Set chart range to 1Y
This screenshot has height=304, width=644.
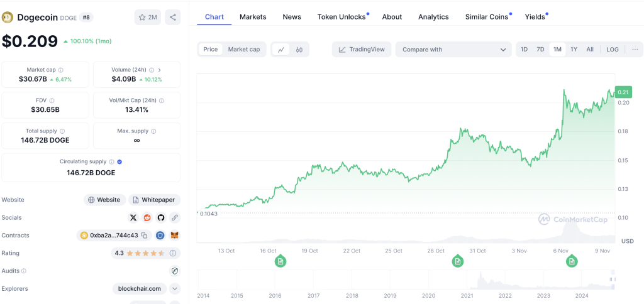pyautogui.click(x=574, y=49)
